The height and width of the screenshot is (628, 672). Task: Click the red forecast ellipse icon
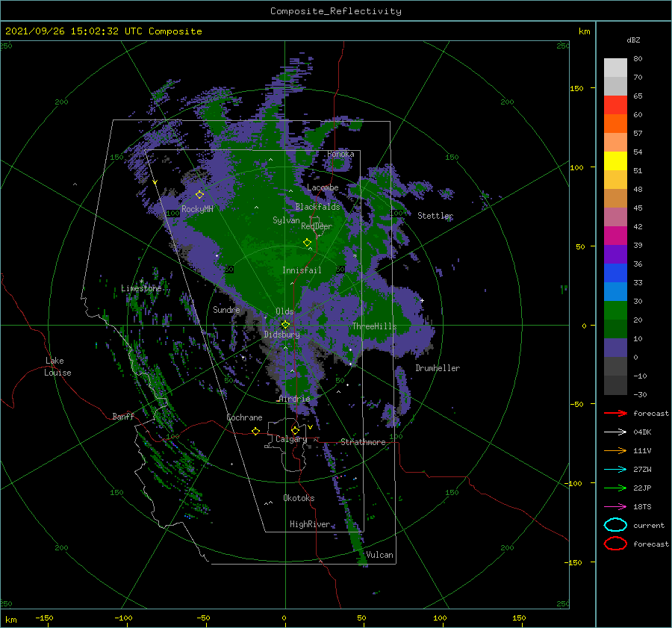[615, 544]
